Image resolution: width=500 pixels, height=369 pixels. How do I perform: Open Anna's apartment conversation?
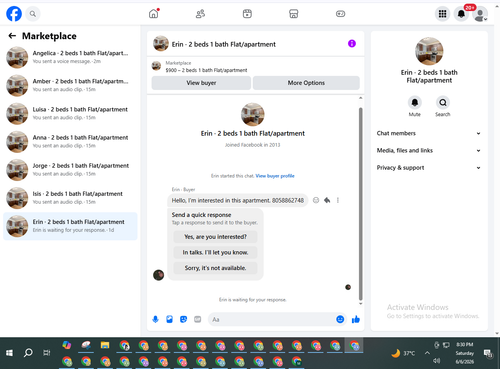point(70,141)
